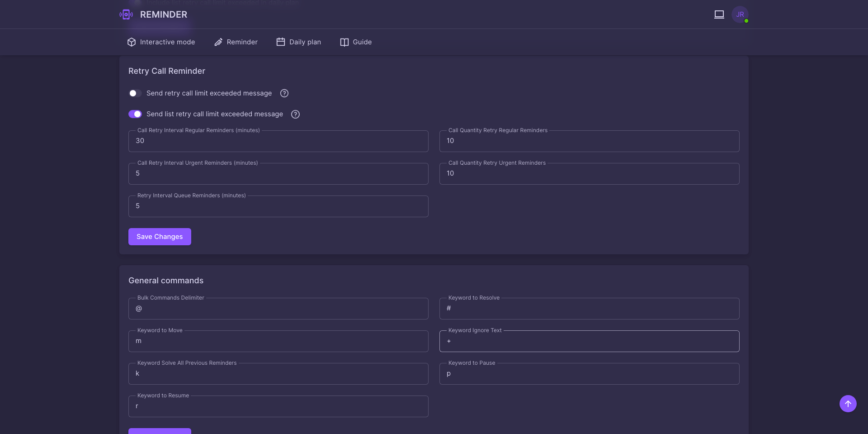Disable Send list retry call limit exceeded message
This screenshot has width=868, height=434.
tap(135, 114)
